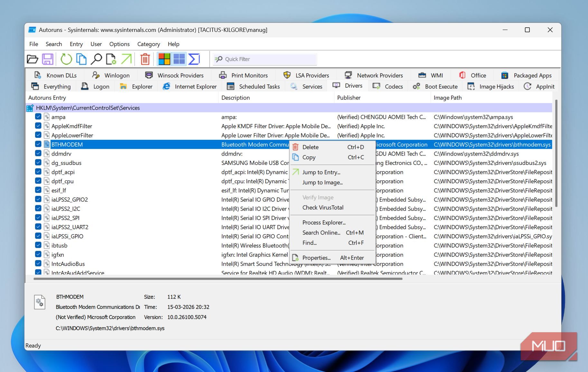Click the driver file icon in details pane
The image size is (588, 372).
tap(40, 302)
